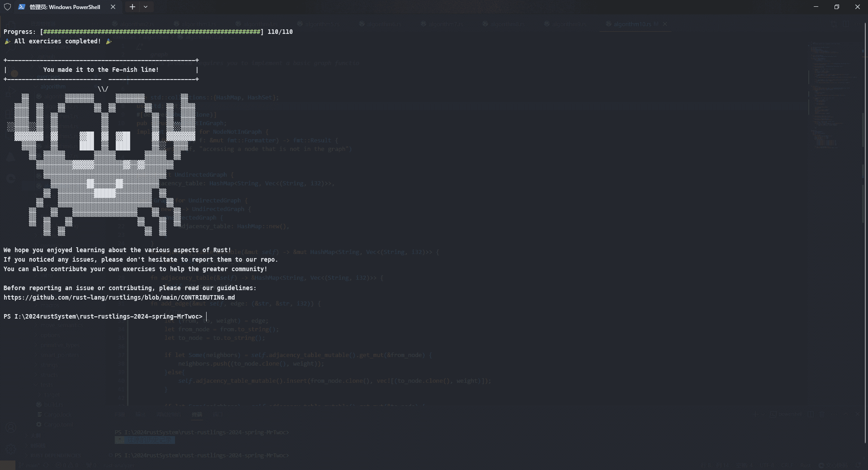Open a new terminal tab

(x=132, y=7)
